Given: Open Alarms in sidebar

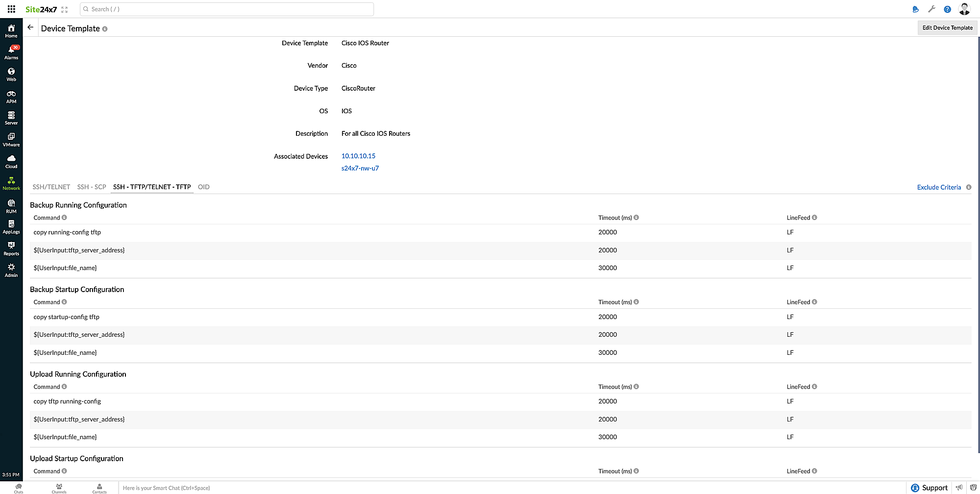Looking at the screenshot, I should click(x=11, y=52).
